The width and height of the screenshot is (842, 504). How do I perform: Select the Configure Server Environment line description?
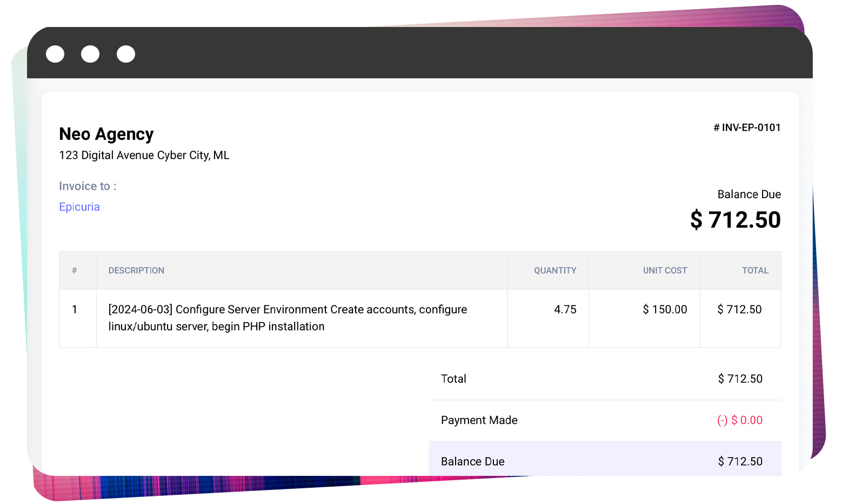point(288,318)
